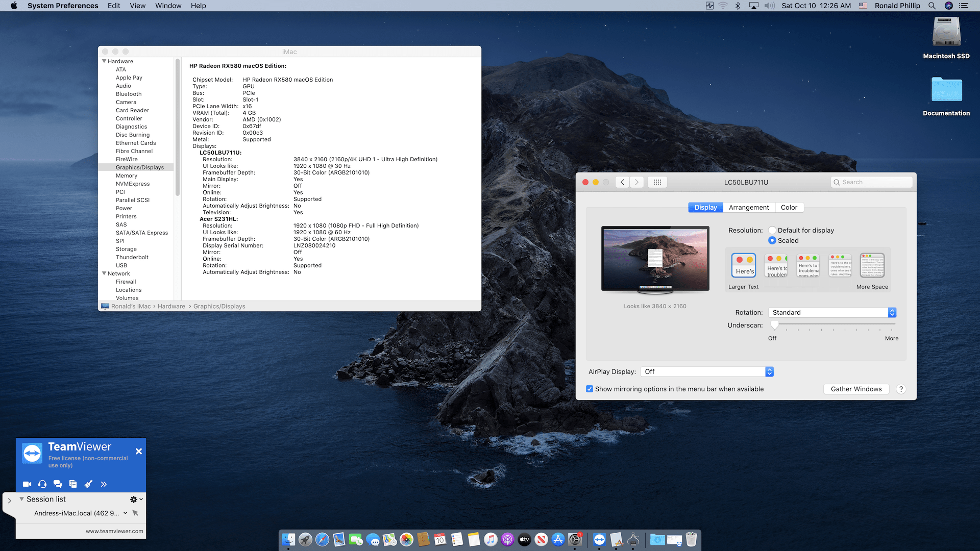Open the Rotation dropdown menu
This screenshot has width=980, height=551.
tap(832, 313)
